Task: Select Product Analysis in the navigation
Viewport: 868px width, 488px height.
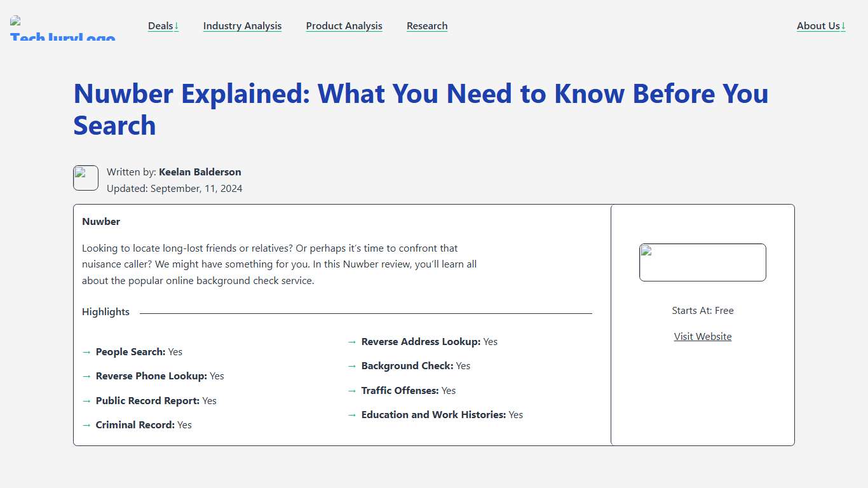Action: (x=344, y=26)
